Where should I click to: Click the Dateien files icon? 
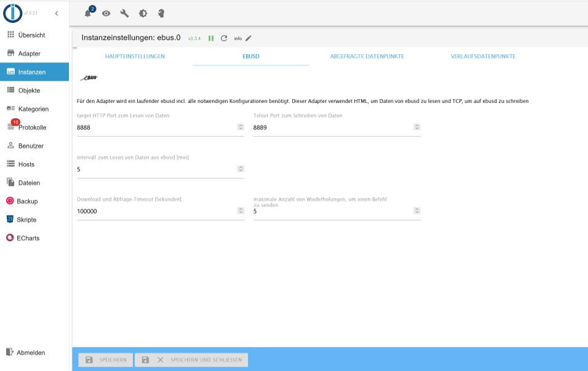point(10,182)
